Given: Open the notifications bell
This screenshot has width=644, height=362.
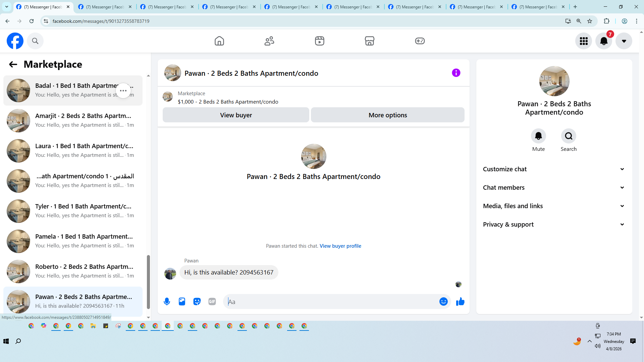Looking at the screenshot, I should 603,41.
